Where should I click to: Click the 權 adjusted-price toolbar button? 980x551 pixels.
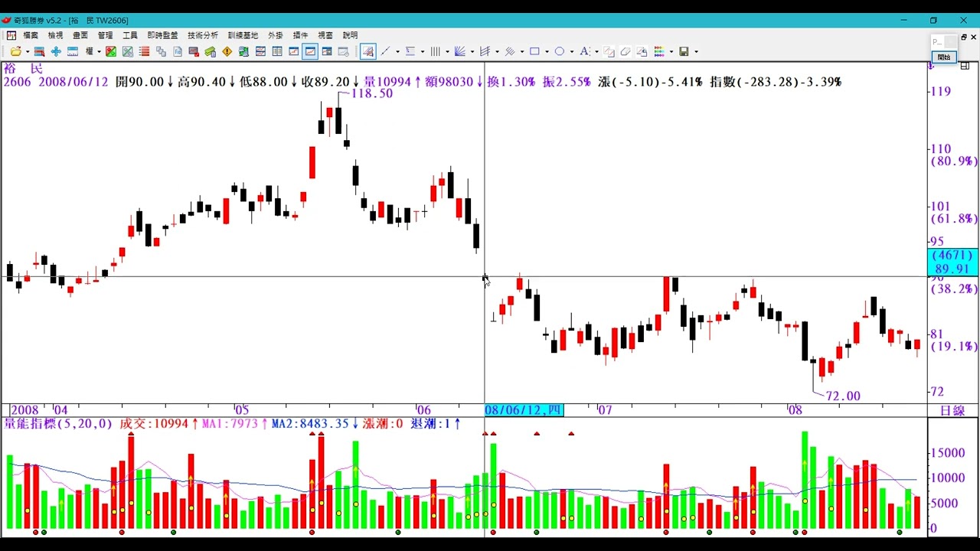pos(90,51)
